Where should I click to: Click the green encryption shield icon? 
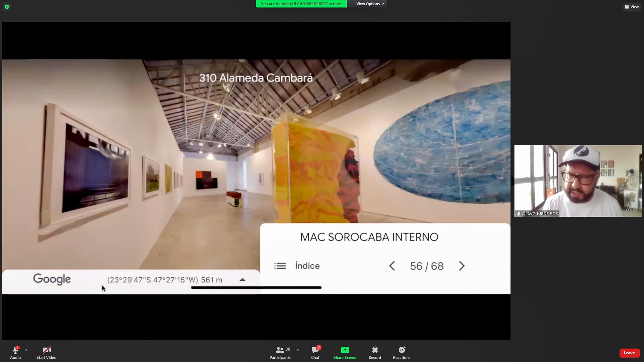[7, 7]
